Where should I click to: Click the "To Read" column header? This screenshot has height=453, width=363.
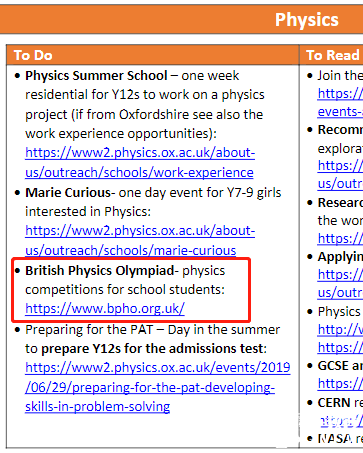[x=332, y=55]
